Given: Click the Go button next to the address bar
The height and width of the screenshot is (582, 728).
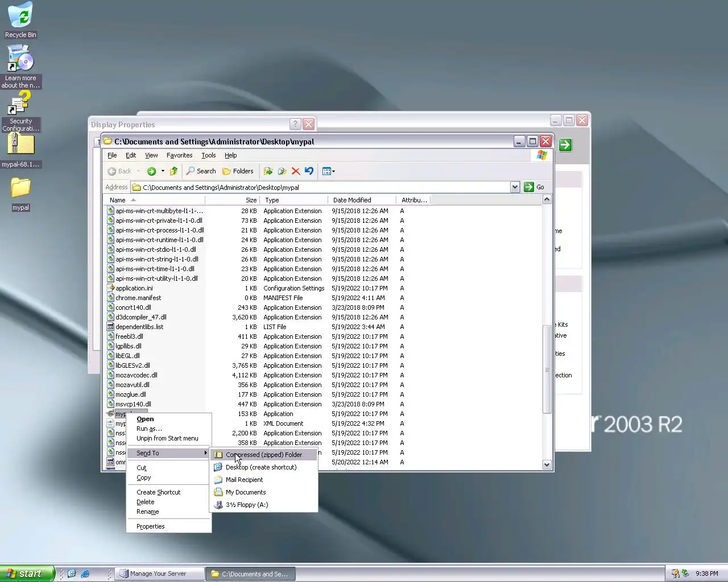Looking at the screenshot, I should [x=534, y=187].
